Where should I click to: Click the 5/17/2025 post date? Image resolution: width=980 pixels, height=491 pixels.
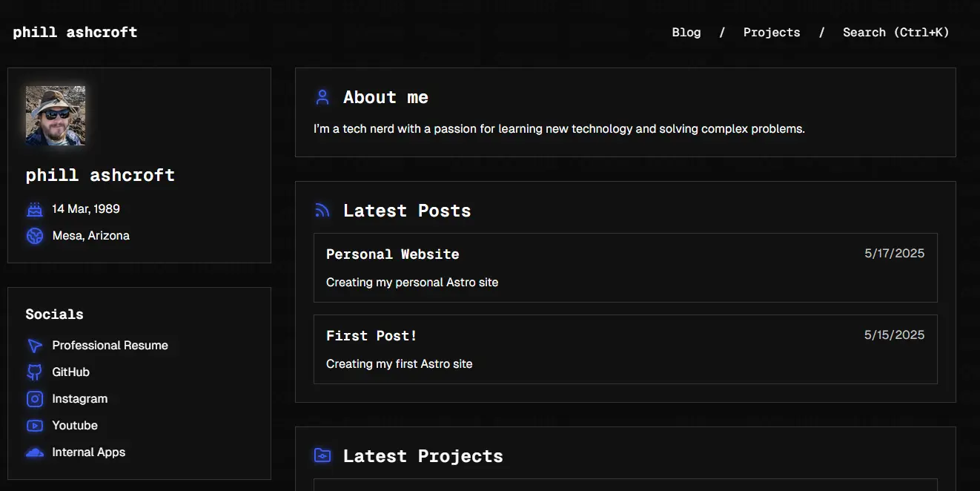(x=894, y=253)
